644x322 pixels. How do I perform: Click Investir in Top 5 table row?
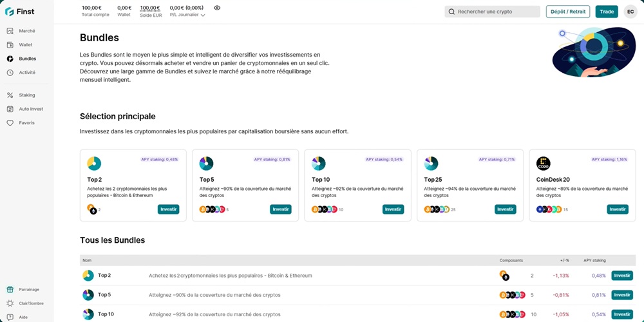click(622, 295)
